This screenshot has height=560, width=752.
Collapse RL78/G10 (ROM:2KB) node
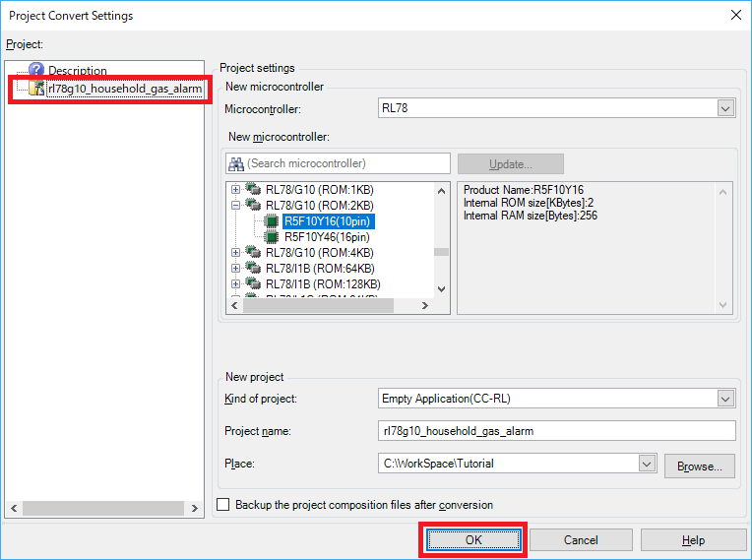click(235, 206)
